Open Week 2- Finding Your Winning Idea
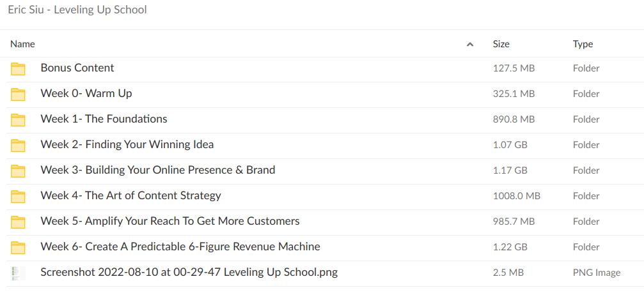Viewport: 644px width, 295px height. pyautogui.click(x=127, y=144)
